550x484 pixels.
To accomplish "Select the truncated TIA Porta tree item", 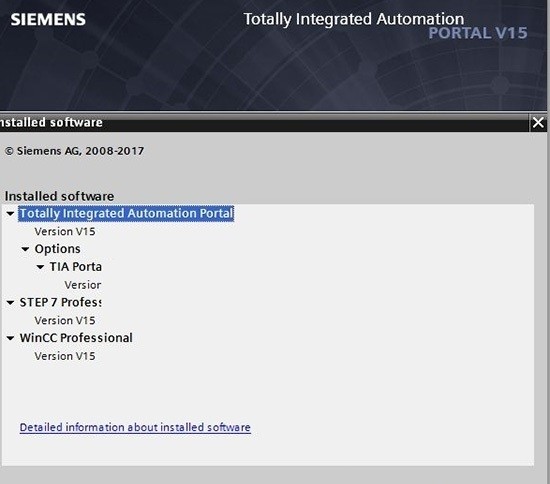I will (x=76, y=267).
